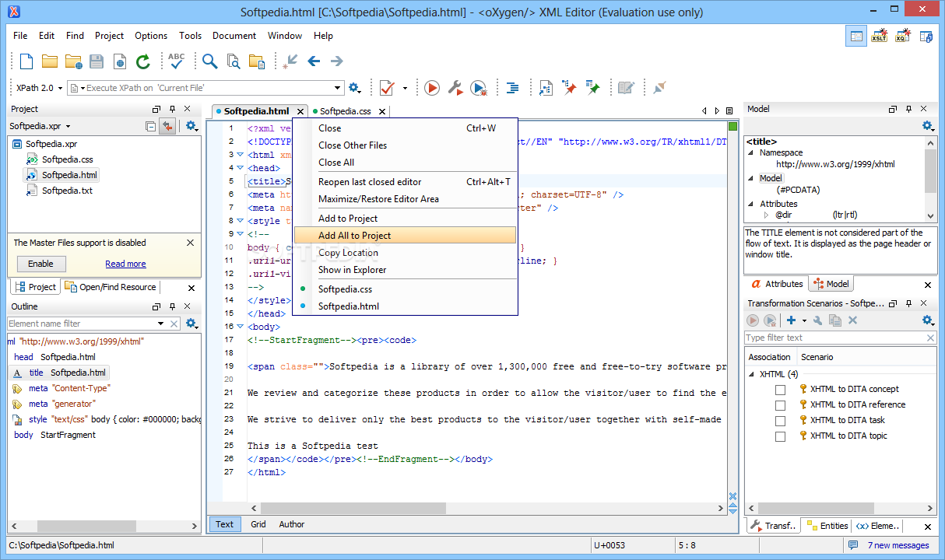Switch to Author editing mode
945x560 pixels.
[292, 524]
